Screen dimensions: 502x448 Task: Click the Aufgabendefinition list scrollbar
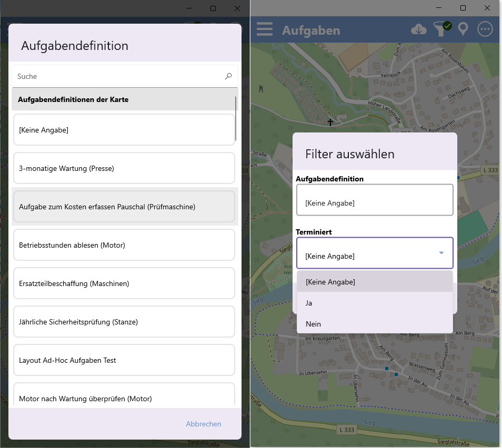click(x=236, y=118)
